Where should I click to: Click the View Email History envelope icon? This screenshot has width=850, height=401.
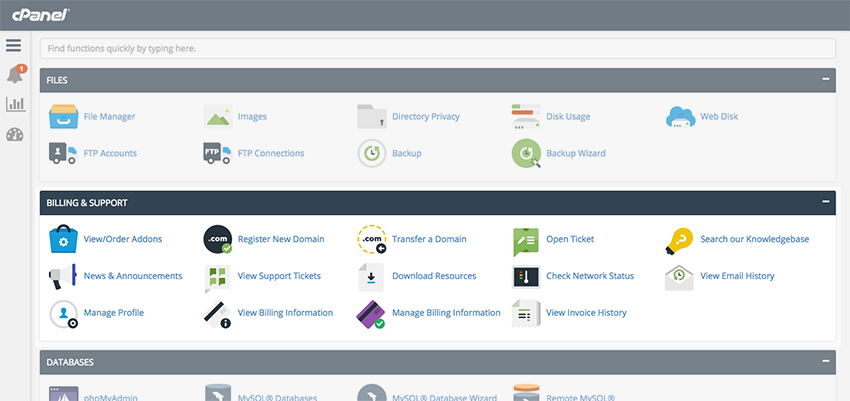(x=679, y=277)
